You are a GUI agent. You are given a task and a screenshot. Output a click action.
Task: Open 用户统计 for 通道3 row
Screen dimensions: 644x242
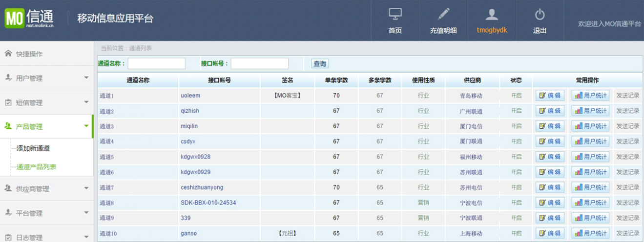(x=590, y=126)
